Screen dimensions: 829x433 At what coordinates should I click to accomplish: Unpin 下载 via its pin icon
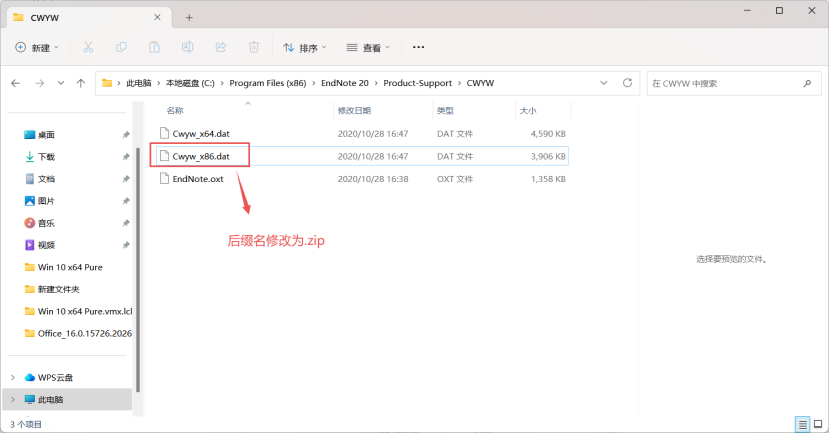(126, 157)
